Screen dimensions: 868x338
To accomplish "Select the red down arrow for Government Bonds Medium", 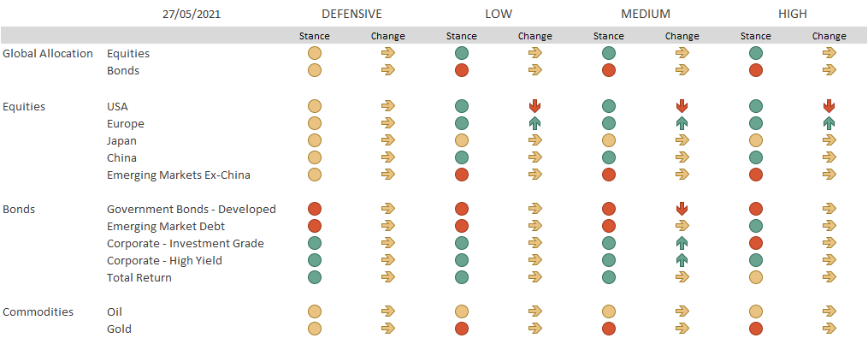I will (x=682, y=209).
